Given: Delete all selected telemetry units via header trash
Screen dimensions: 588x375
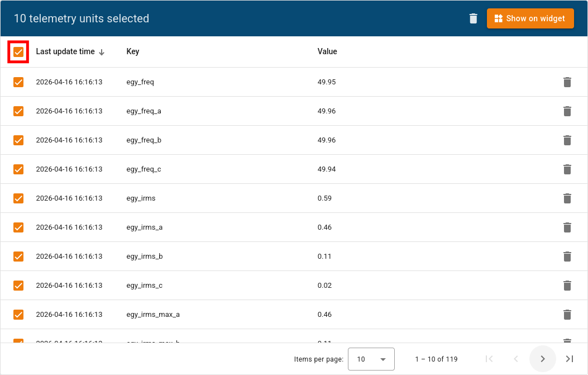Looking at the screenshot, I should pos(474,18).
